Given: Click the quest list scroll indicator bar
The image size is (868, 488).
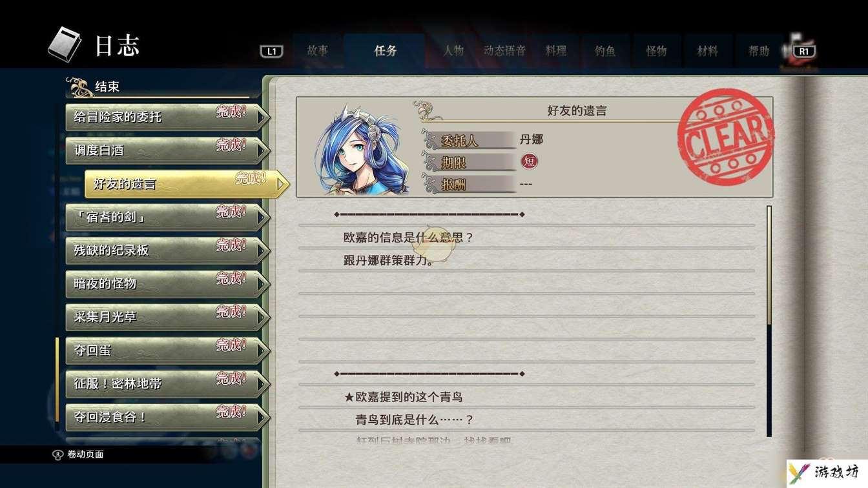Looking at the screenshot, I should [x=57, y=380].
